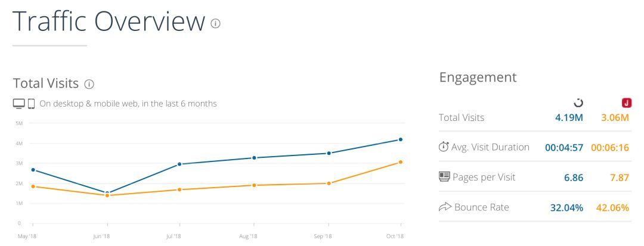Click the mobile phone icon
This screenshot has width=644, height=246.
31,104
